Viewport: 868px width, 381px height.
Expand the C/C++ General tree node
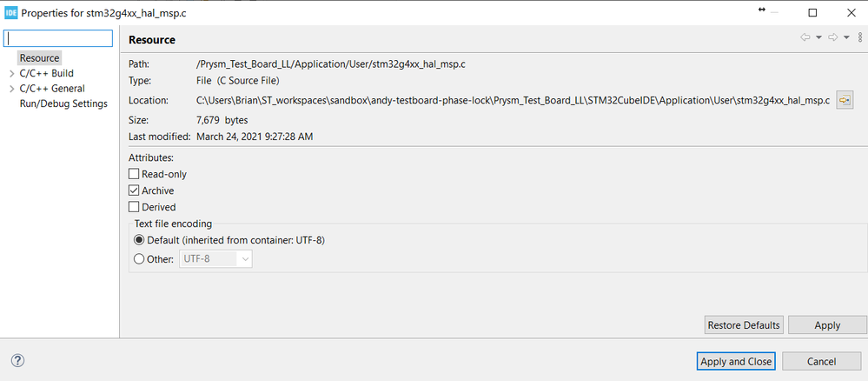tap(11, 89)
